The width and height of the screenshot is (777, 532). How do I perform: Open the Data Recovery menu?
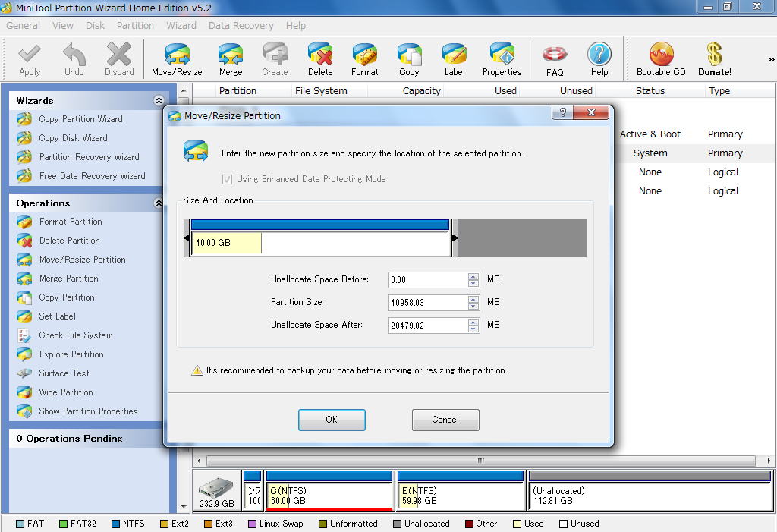click(x=241, y=25)
